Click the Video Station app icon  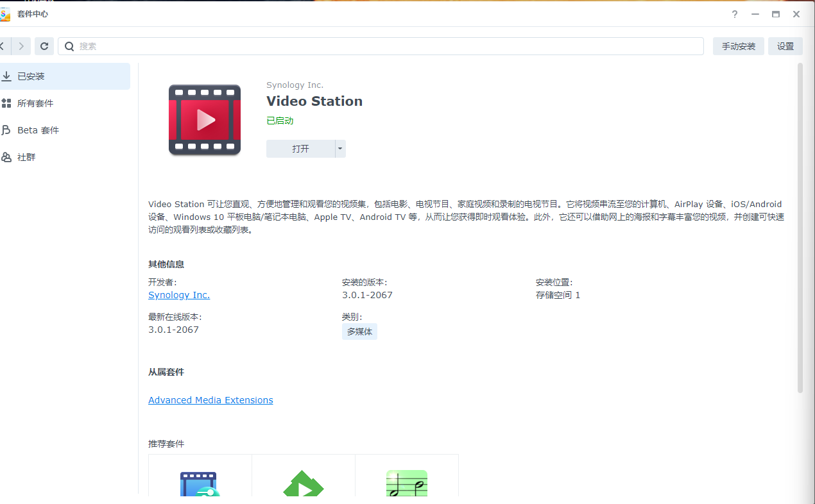pos(205,120)
